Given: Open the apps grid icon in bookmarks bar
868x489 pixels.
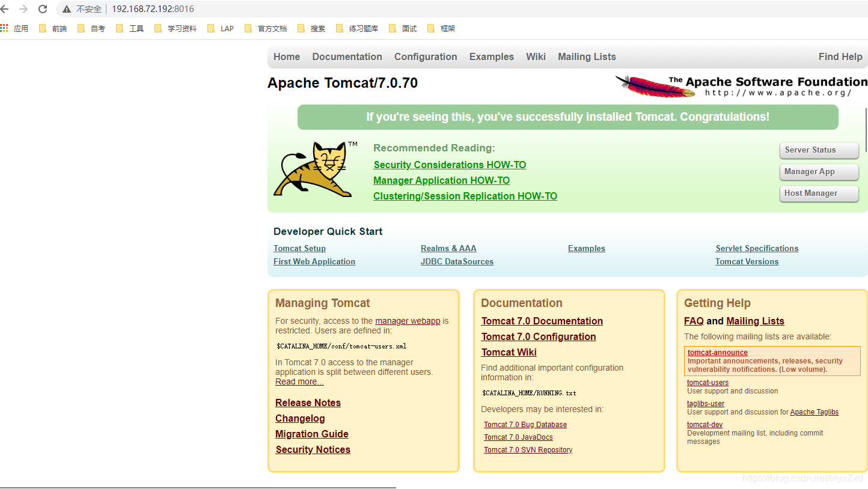Looking at the screenshot, I should point(4,28).
